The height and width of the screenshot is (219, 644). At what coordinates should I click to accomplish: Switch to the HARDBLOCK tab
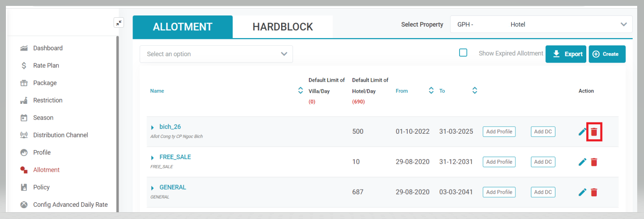[x=282, y=27]
